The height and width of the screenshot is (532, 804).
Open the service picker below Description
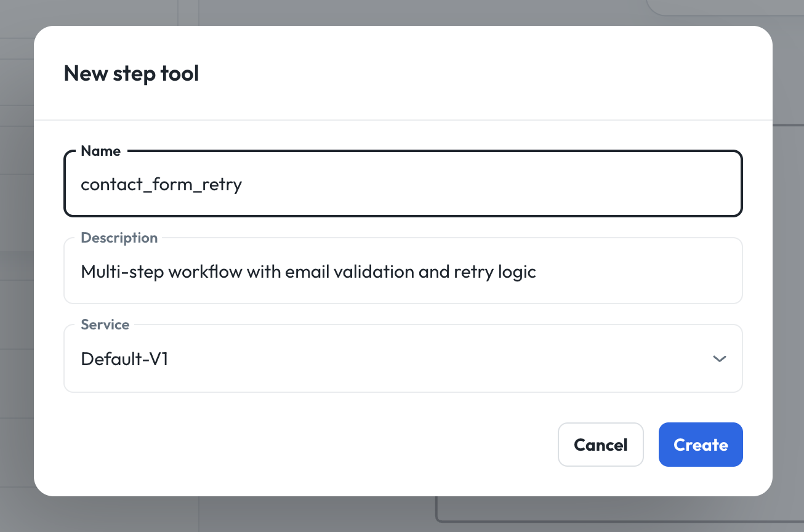point(403,358)
